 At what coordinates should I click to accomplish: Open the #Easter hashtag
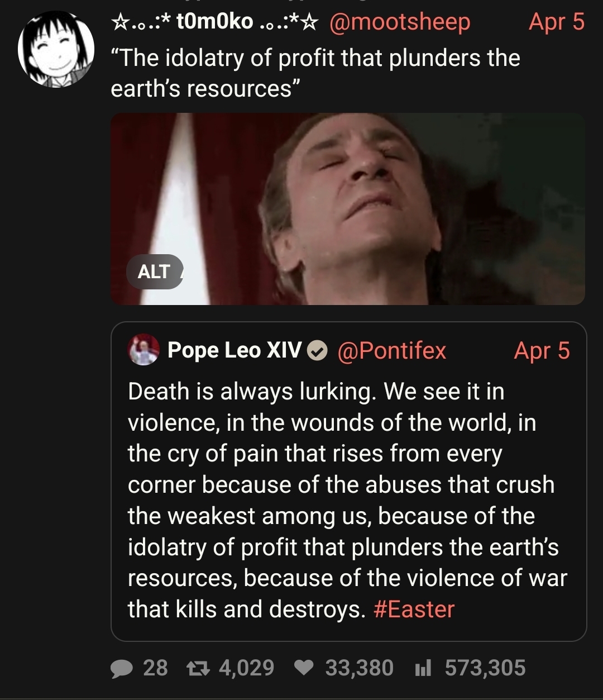pos(414,609)
